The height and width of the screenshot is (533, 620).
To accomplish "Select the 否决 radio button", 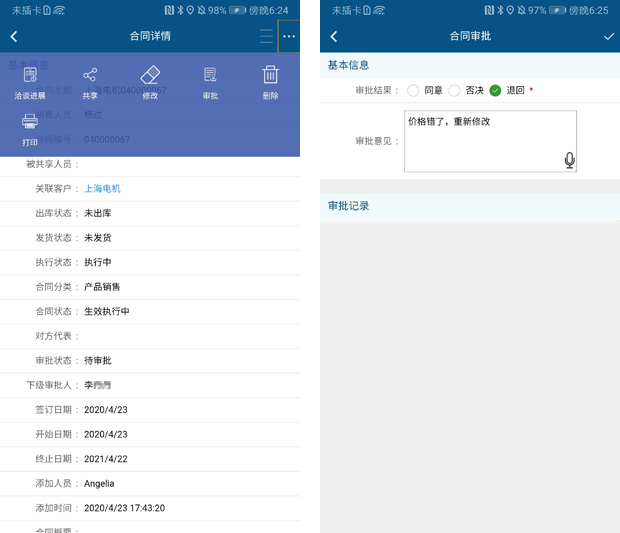I will tap(454, 90).
